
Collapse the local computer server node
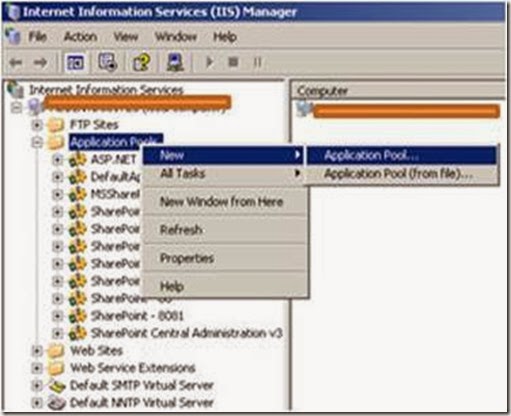16,107
